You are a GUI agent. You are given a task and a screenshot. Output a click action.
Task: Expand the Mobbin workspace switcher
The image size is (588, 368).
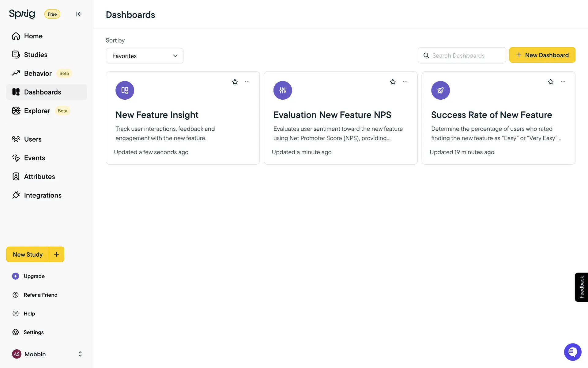(x=80, y=354)
